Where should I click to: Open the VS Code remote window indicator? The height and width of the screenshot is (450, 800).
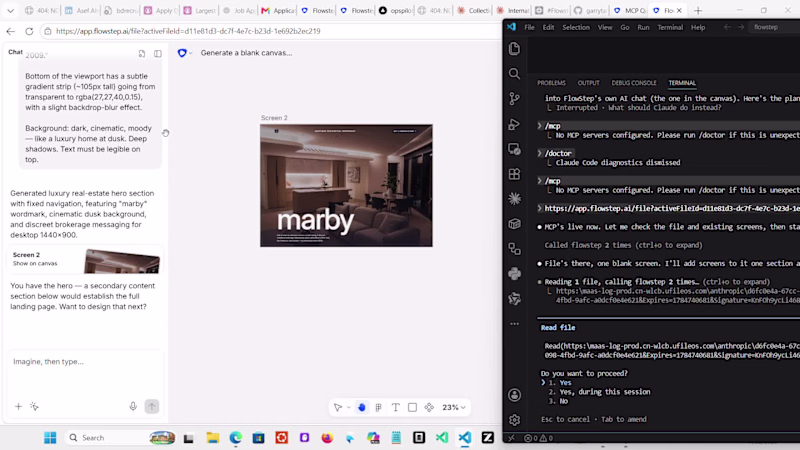click(511, 438)
